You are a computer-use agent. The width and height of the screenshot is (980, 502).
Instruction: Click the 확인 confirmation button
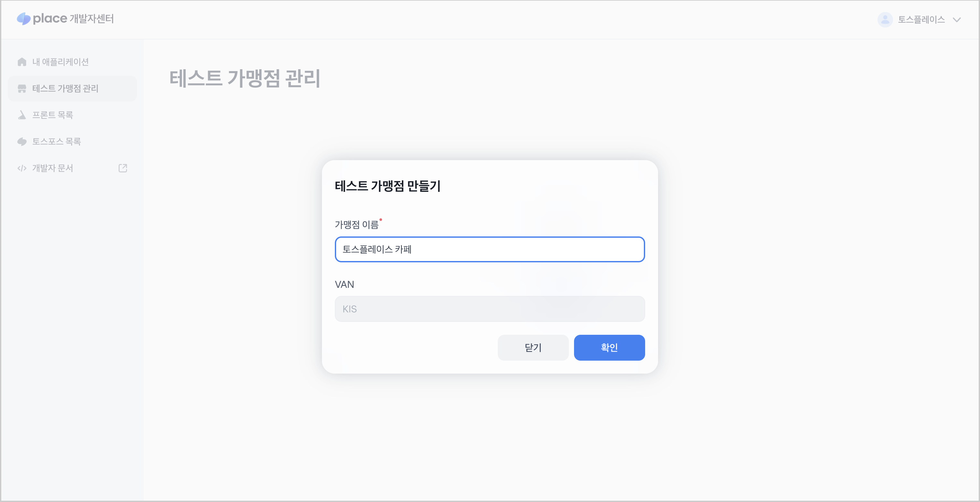pos(609,347)
